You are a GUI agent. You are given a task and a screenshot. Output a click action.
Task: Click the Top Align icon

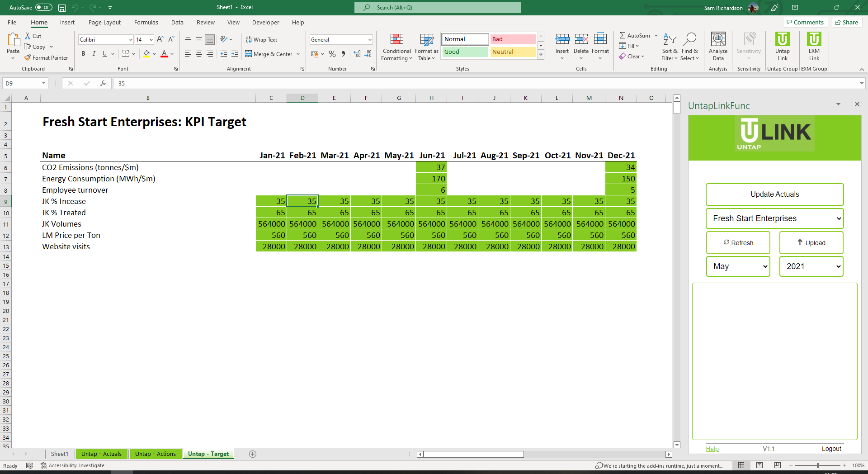tap(188, 39)
